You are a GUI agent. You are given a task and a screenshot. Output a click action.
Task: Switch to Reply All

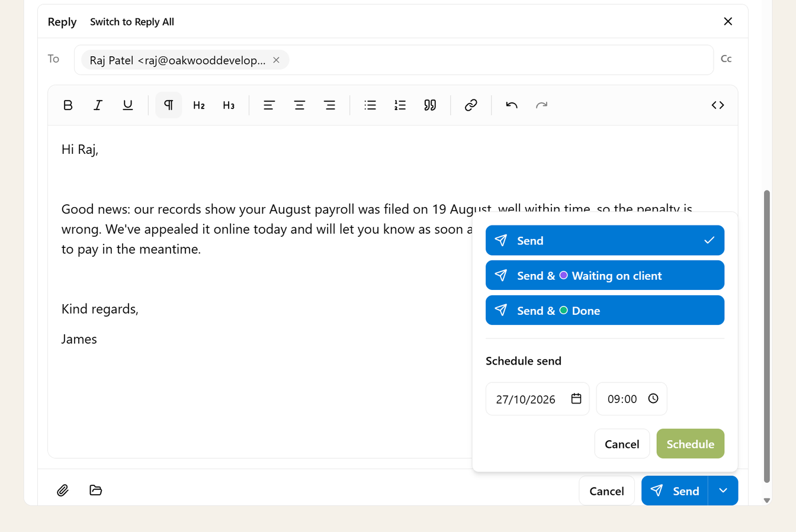pos(132,22)
